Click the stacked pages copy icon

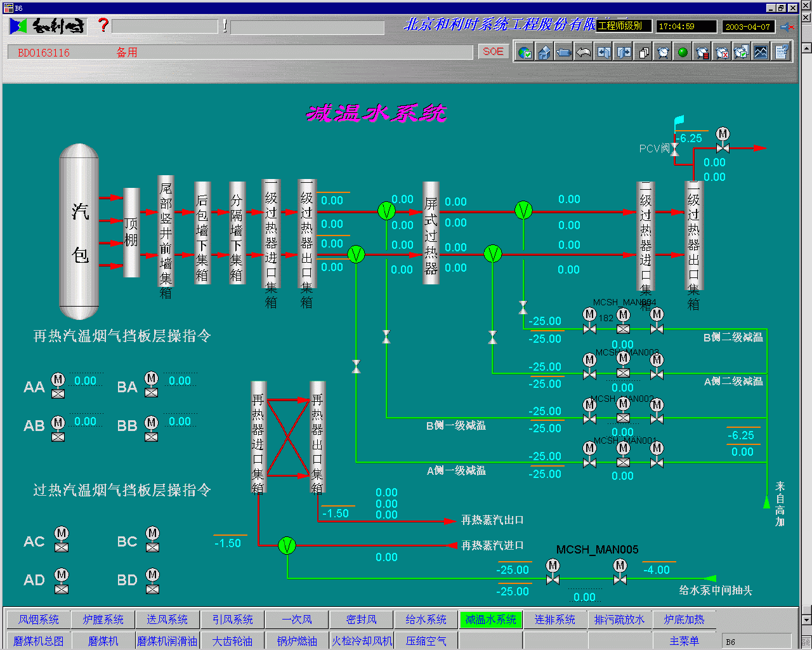[x=643, y=53]
